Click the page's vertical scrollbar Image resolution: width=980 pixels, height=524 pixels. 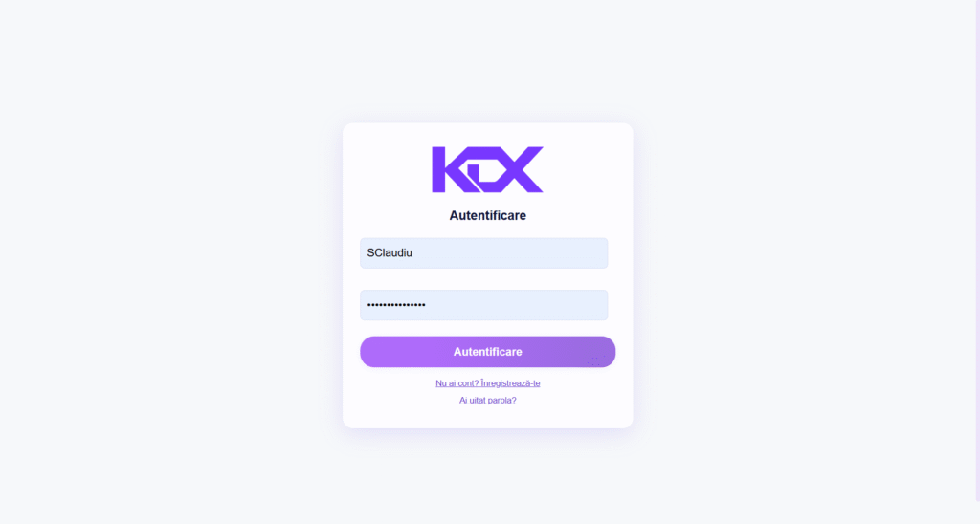[x=977, y=250]
